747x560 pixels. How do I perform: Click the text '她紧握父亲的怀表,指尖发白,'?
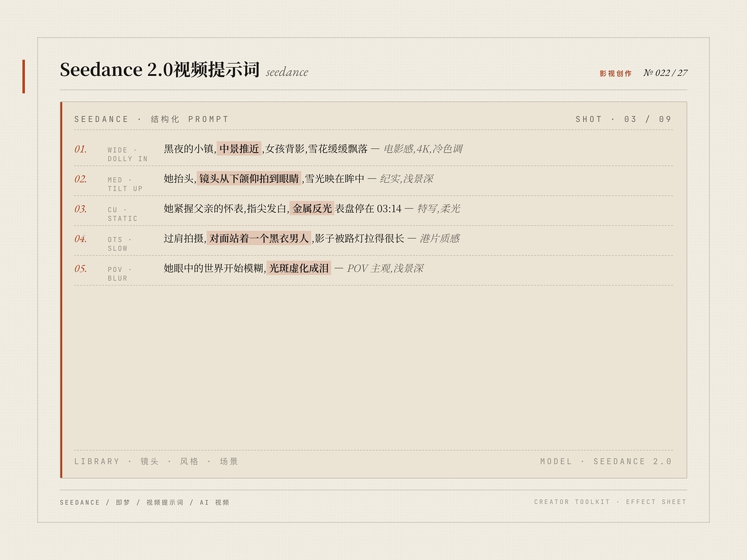pyautogui.click(x=227, y=208)
